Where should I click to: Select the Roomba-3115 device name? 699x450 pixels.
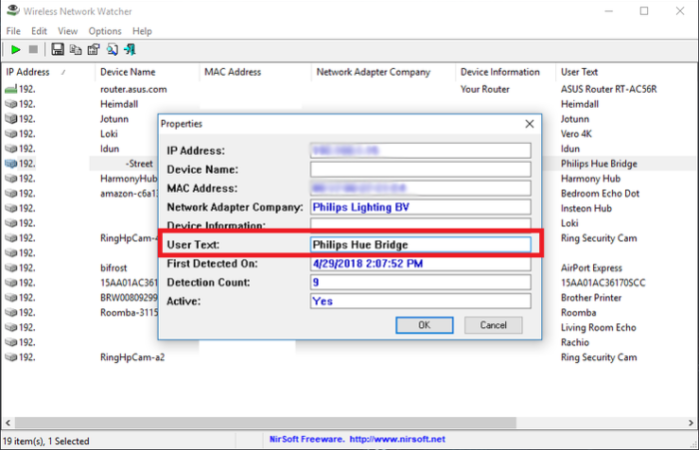click(x=128, y=313)
